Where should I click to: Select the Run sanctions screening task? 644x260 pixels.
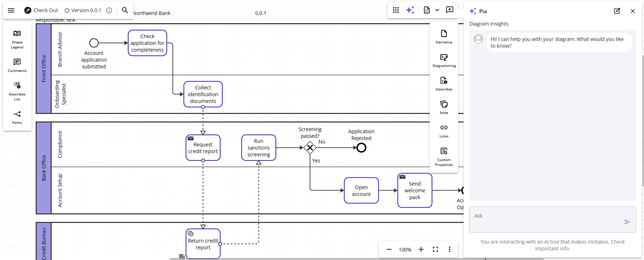tap(259, 148)
